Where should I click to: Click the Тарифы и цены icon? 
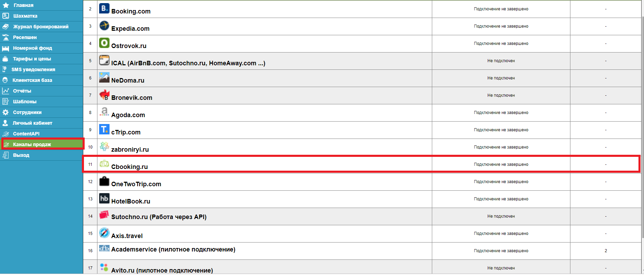tap(5, 59)
